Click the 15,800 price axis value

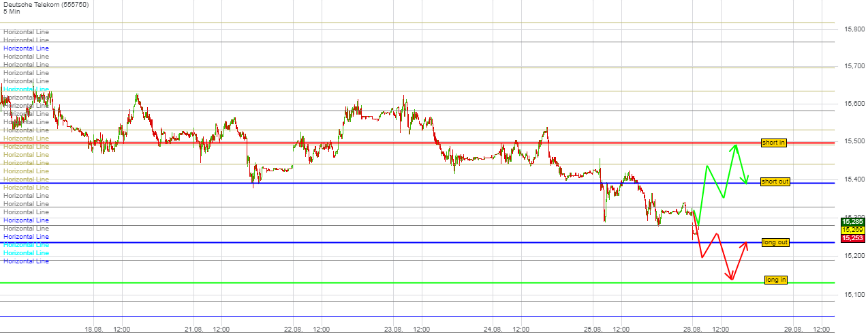coord(854,29)
